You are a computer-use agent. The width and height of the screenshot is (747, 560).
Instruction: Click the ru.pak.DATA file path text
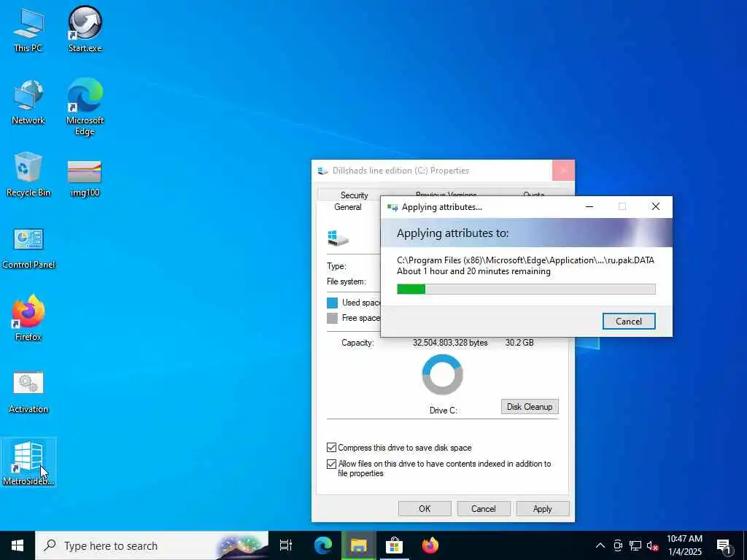[x=525, y=260]
